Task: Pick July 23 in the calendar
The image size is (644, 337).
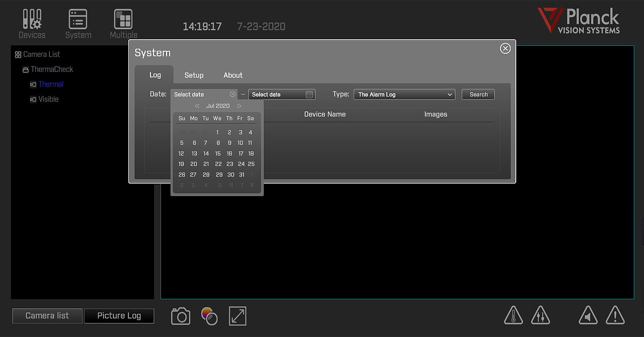Action: pos(230,164)
